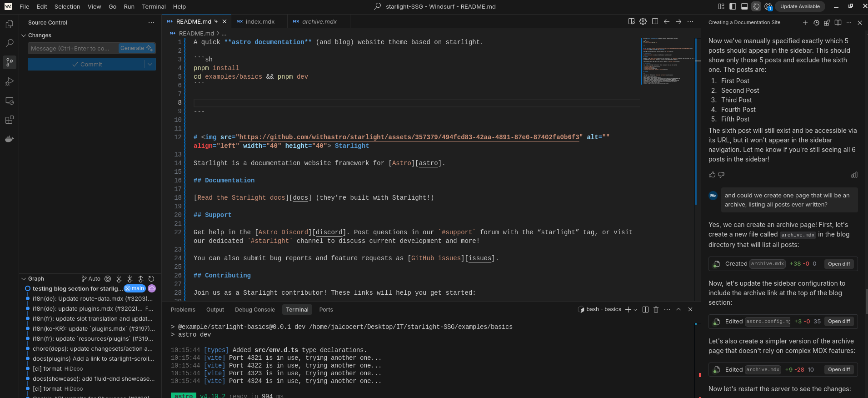The height and width of the screenshot is (398, 868).
Task: Open the Explorer view in activity bar
Action: pyautogui.click(x=9, y=24)
